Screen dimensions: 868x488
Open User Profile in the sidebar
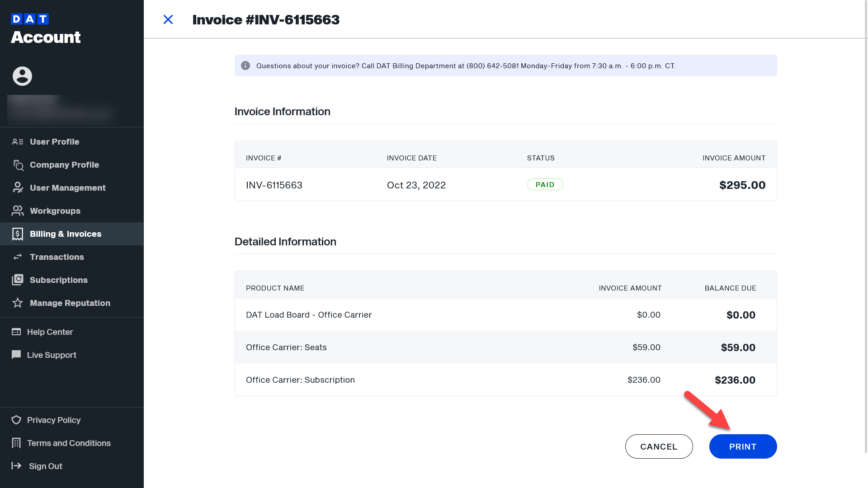(x=54, y=141)
